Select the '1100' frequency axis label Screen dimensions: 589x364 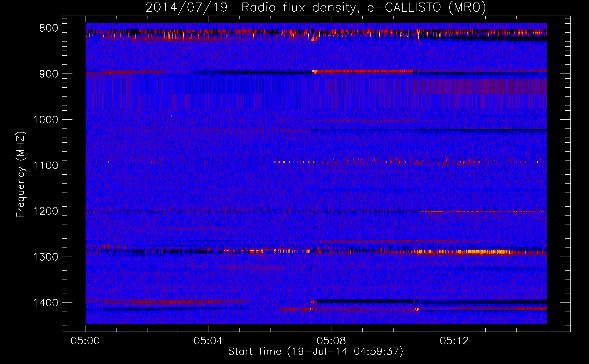[46, 166]
